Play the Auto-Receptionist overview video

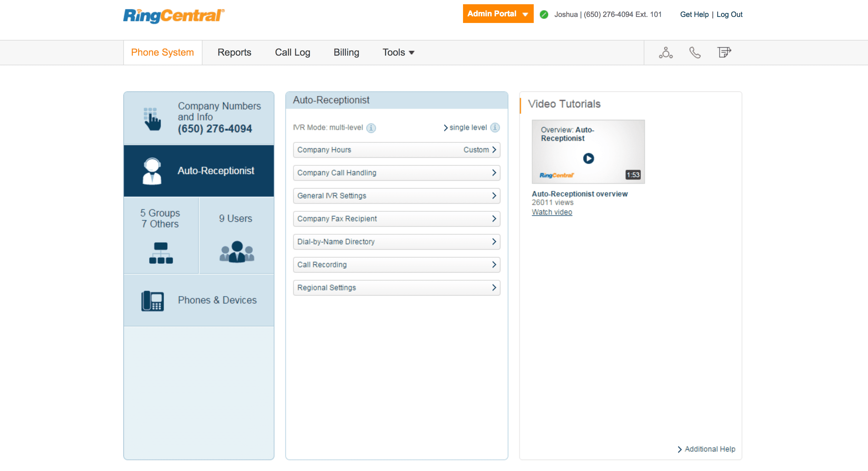pyautogui.click(x=588, y=158)
